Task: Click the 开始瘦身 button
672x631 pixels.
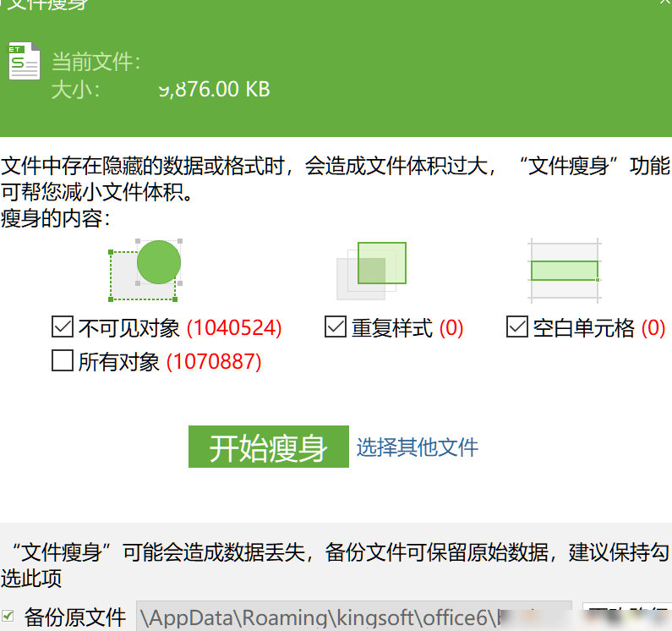Action: (x=269, y=447)
